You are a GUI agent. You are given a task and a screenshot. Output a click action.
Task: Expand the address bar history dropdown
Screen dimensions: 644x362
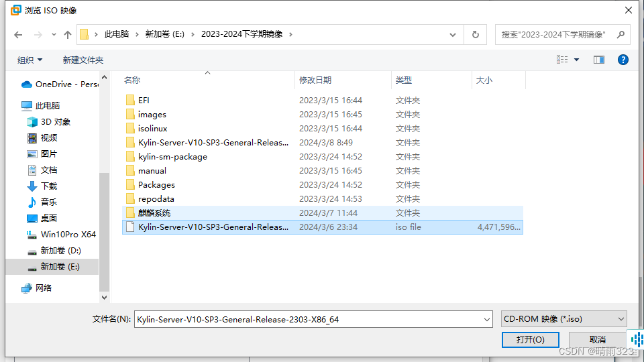pyautogui.click(x=453, y=35)
